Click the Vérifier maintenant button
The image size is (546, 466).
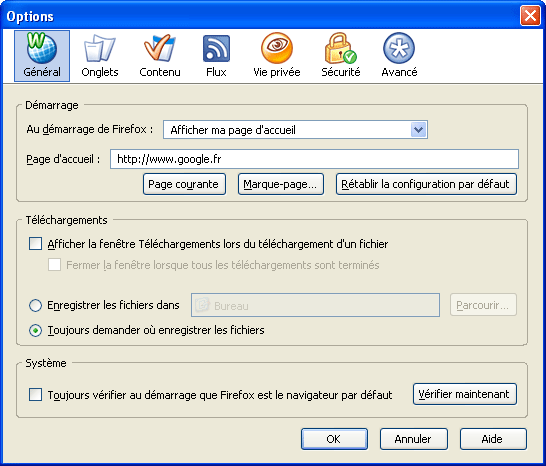coord(465,394)
